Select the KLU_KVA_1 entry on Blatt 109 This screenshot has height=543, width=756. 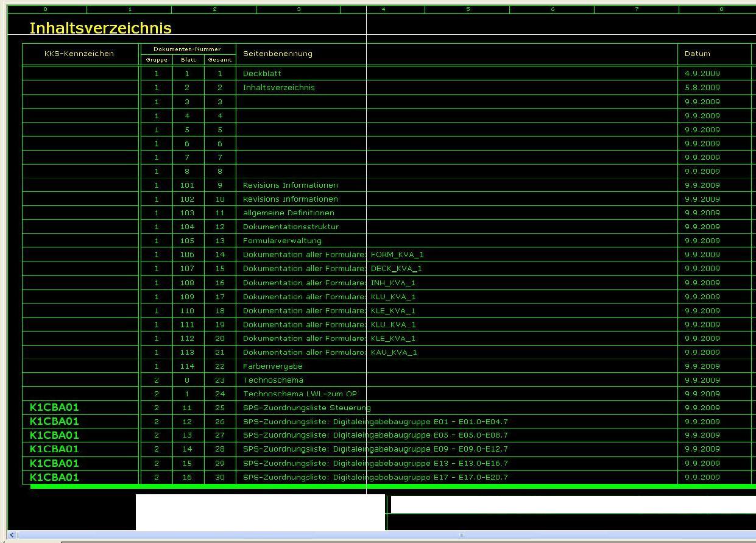click(x=330, y=297)
